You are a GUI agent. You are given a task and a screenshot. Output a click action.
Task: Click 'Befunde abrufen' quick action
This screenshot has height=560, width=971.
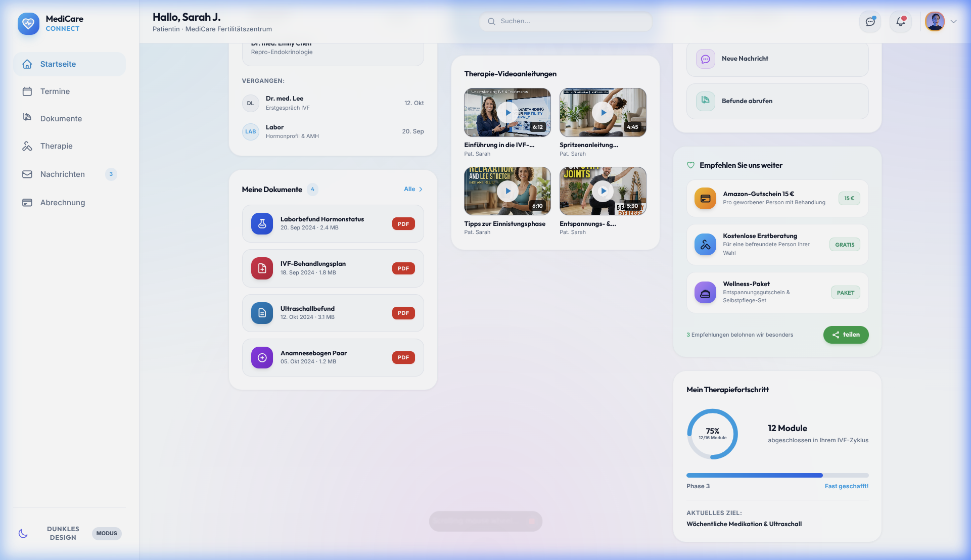click(777, 101)
